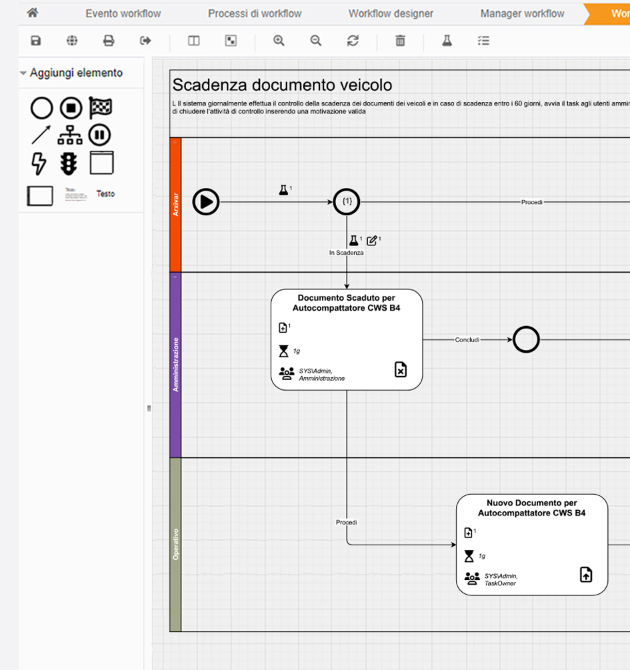Click the globe icon in toolbar

[72, 41]
